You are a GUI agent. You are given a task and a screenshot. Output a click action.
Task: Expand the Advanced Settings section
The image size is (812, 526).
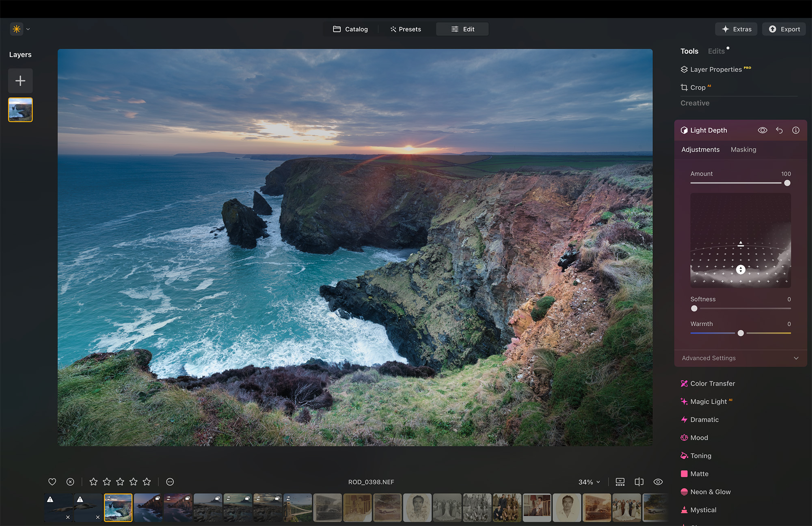(x=740, y=358)
